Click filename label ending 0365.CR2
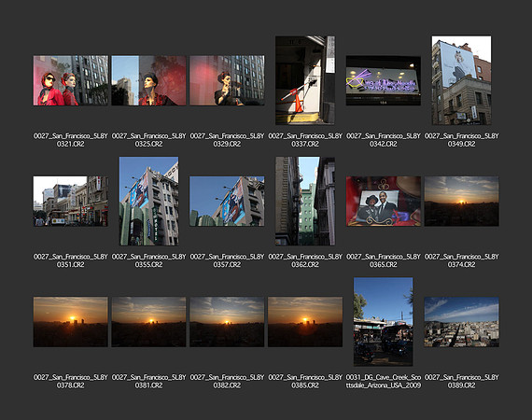 click(384, 260)
